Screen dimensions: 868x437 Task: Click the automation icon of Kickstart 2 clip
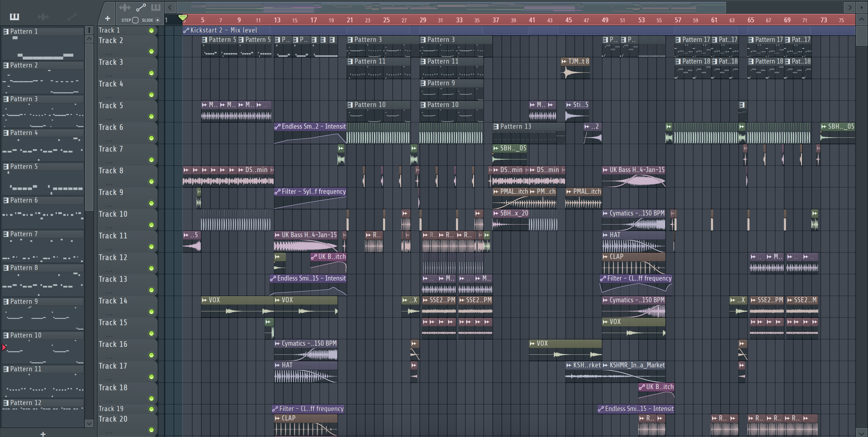pos(186,30)
